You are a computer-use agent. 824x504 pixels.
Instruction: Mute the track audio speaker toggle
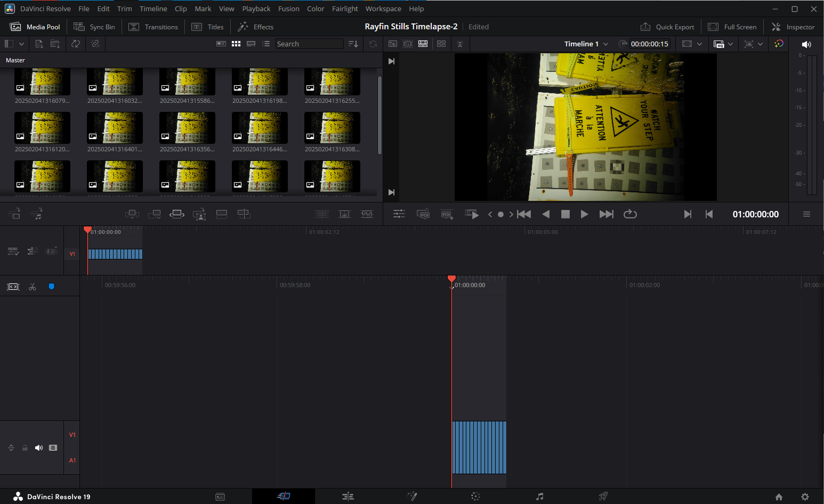[39, 448]
